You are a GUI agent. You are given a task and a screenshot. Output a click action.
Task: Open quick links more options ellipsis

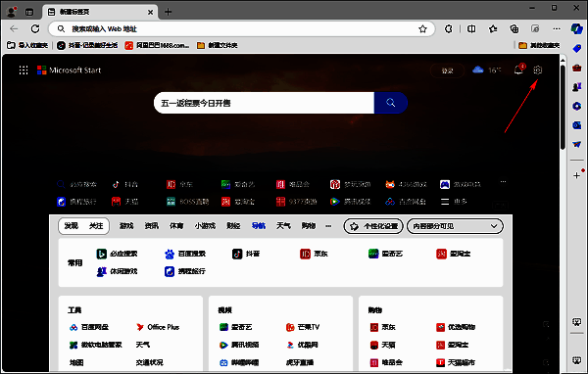click(x=504, y=182)
